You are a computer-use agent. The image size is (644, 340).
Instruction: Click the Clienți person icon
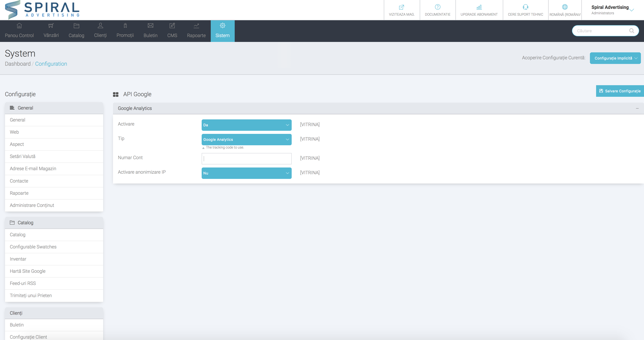point(100,25)
